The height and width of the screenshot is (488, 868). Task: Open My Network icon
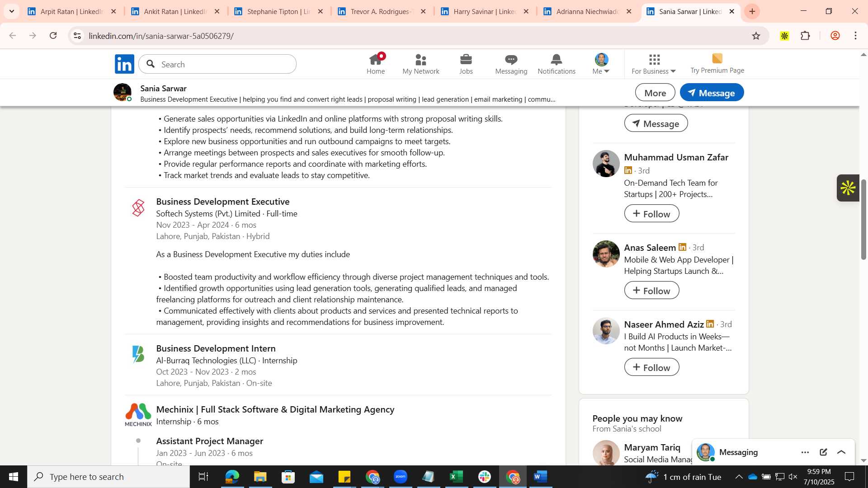421,64
